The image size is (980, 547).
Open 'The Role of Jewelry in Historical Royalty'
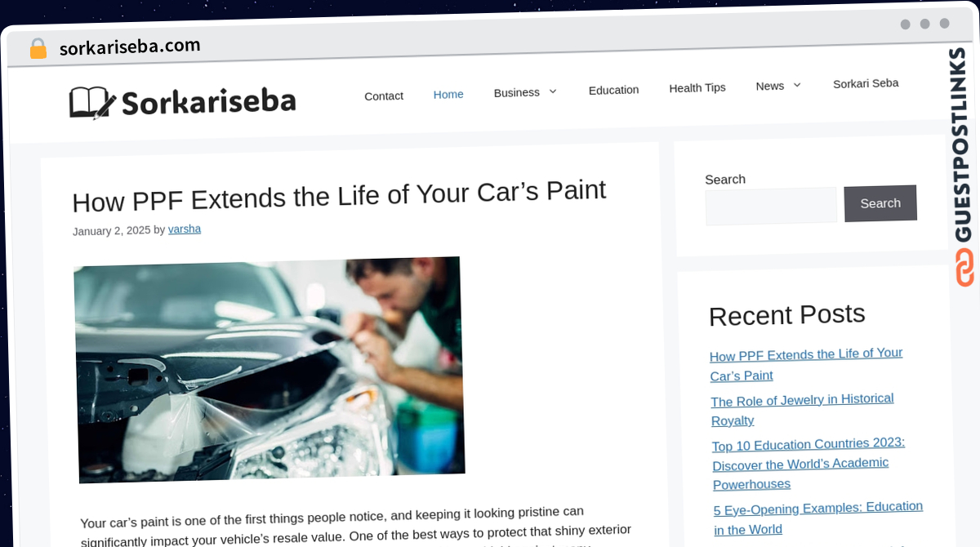[x=803, y=410]
